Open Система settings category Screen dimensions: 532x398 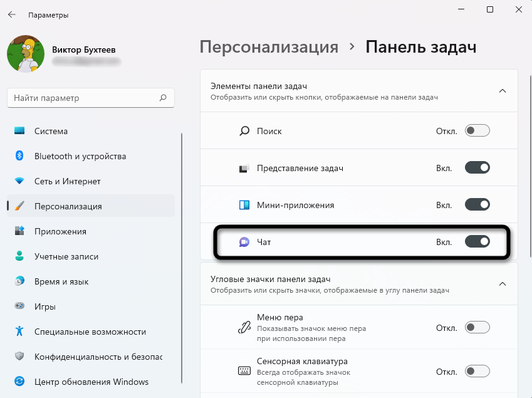91,131
